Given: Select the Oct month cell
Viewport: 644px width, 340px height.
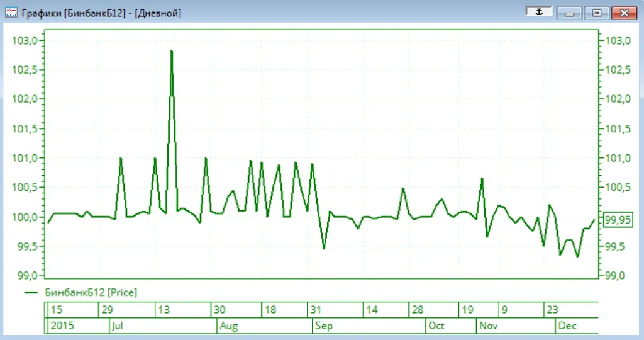Looking at the screenshot, I should [436, 326].
